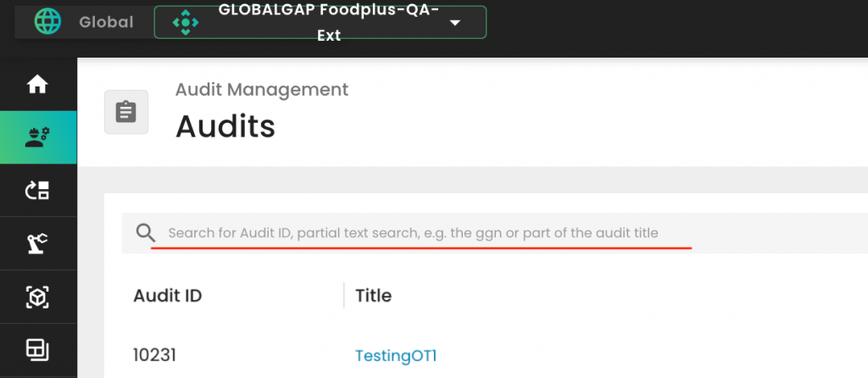Open the Home sidebar icon

(37, 85)
